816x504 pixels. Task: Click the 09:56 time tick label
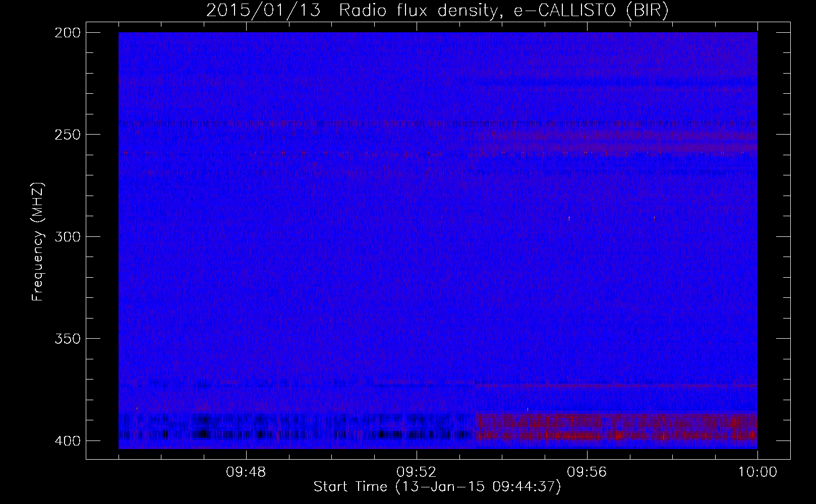pos(587,472)
